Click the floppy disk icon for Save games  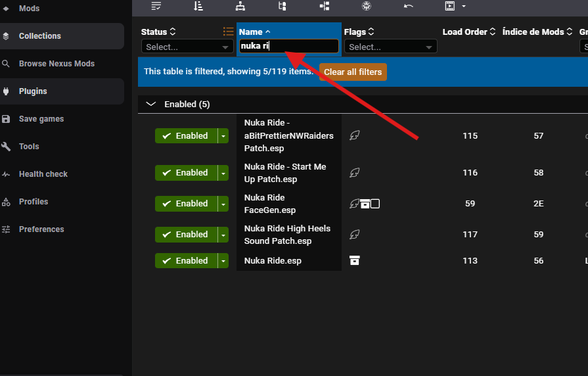[x=6, y=119]
